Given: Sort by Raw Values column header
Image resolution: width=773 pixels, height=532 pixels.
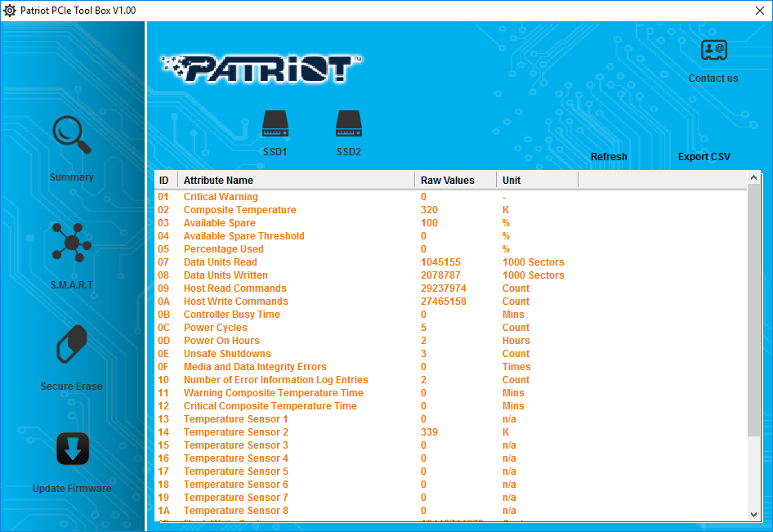Looking at the screenshot, I should click(x=455, y=181).
